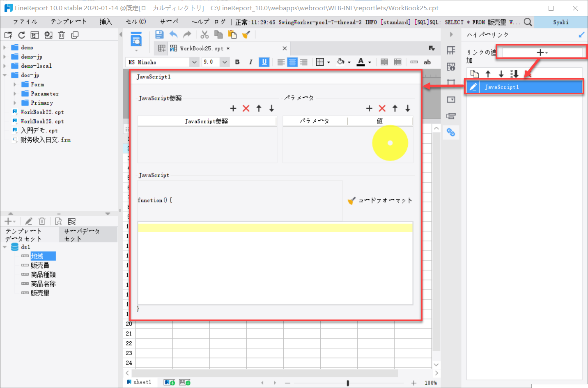Open the 挿入 menu
This screenshot has height=388, width=588.
(x=106, y=22)
